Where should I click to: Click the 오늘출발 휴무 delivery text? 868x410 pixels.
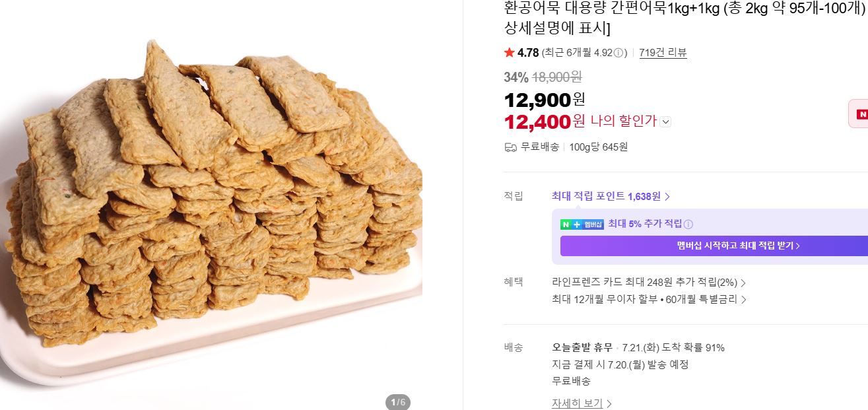click(582, 348)
